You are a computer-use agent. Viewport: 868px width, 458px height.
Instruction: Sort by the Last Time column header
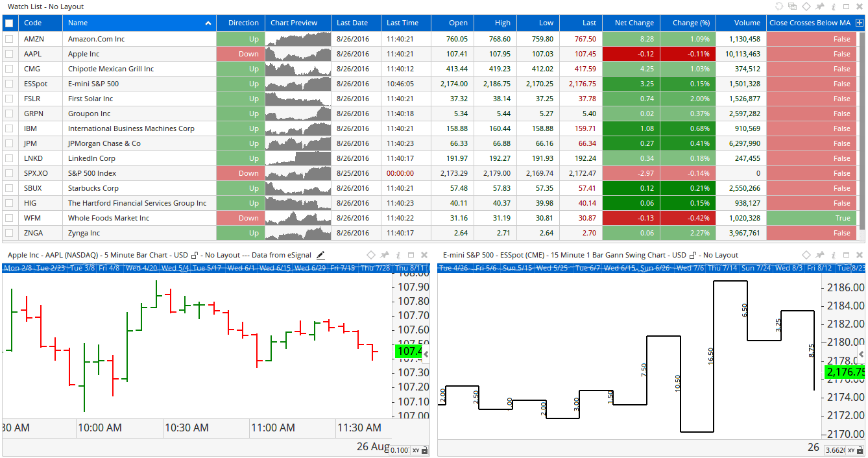pyautogui.click(x=405, y=23)
